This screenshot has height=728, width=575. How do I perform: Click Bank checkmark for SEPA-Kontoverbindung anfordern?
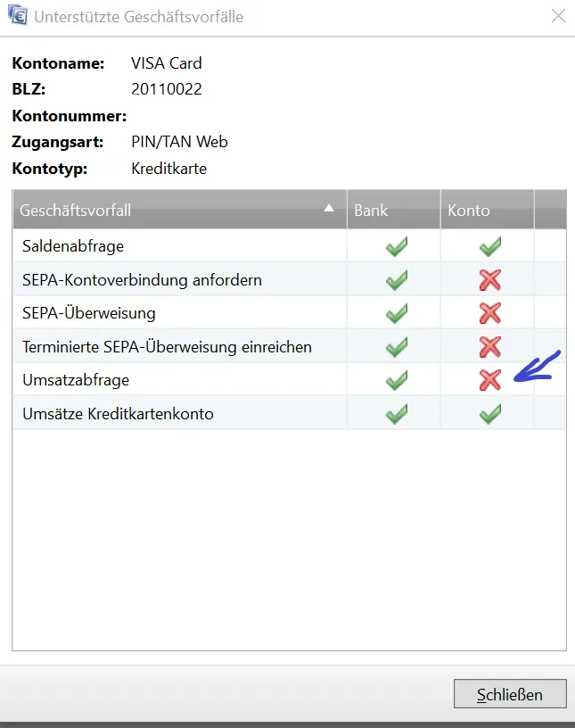(x=397, y=280)
